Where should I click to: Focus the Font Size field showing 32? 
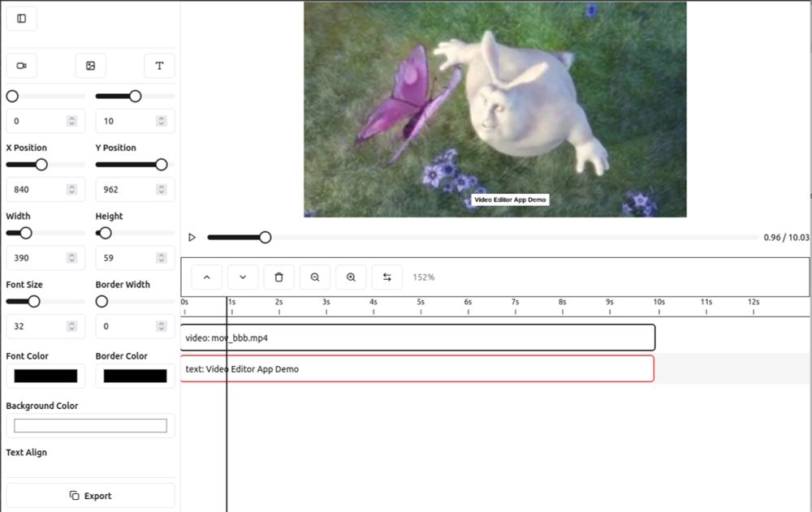[x=45, y=326]
